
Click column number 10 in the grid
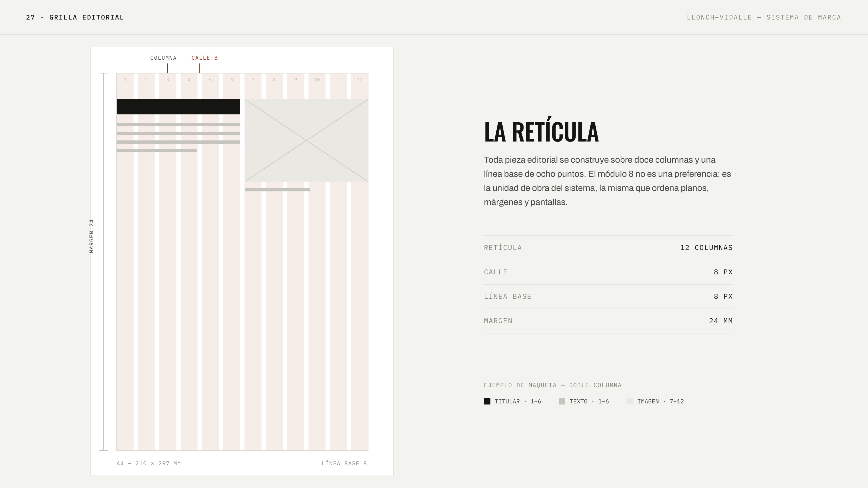tap(317, 80)
